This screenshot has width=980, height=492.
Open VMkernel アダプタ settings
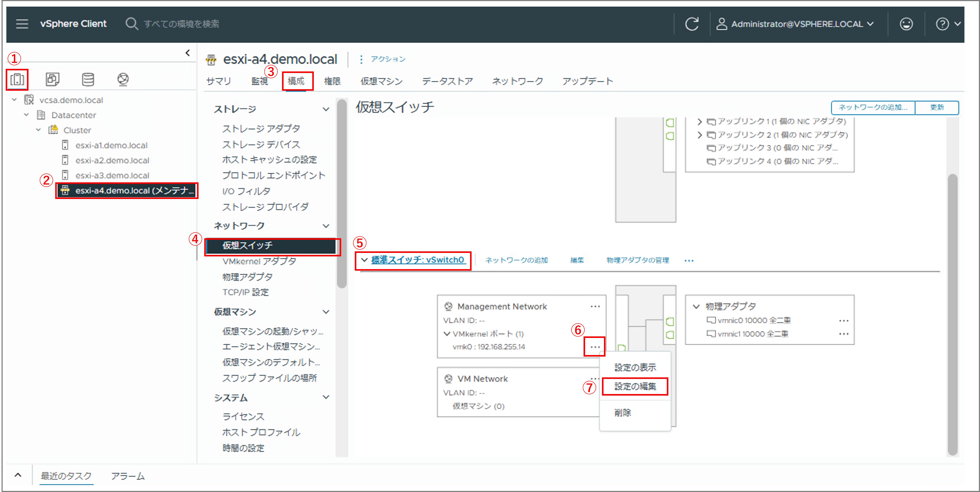[x=259, y=261]
